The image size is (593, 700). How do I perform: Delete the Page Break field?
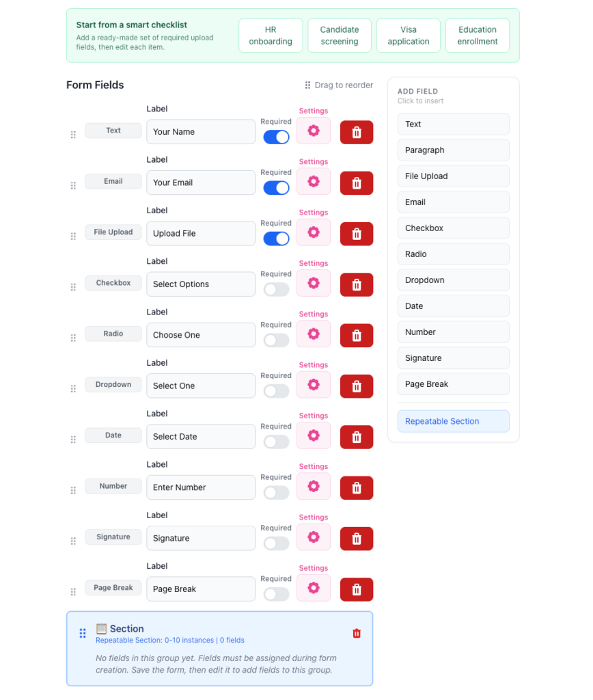tap(356, 589)
